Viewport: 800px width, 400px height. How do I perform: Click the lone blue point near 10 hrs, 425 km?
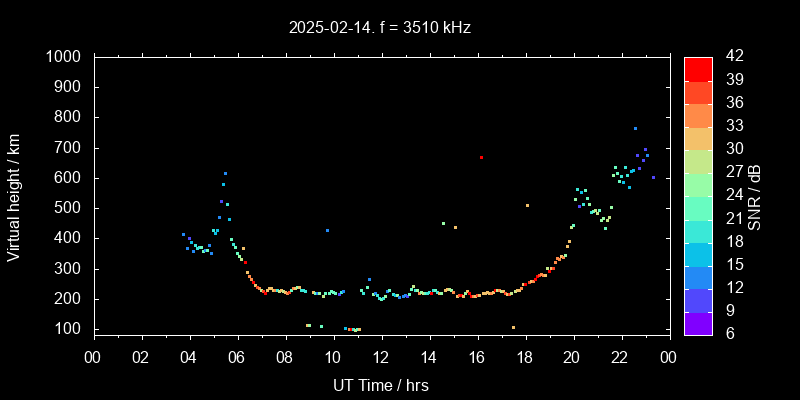click(327, 230)
